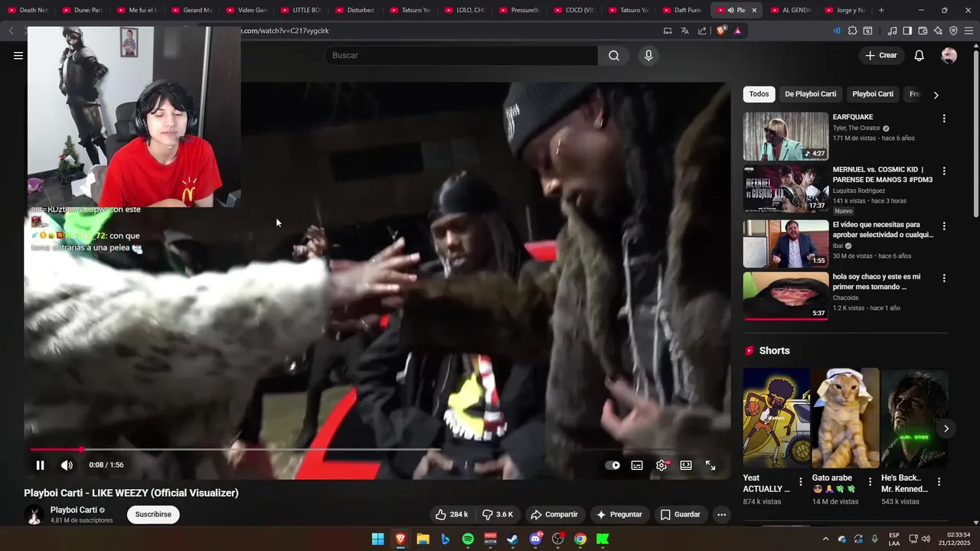Toggle the browser sidebar panel

[907, 31]
